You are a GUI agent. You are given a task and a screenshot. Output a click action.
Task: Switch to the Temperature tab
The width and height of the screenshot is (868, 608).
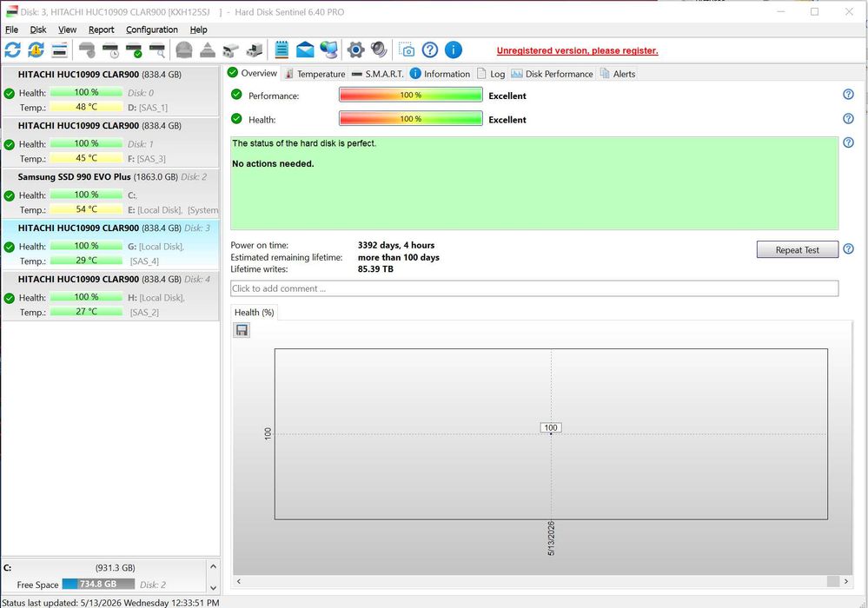tap(315, 74)
